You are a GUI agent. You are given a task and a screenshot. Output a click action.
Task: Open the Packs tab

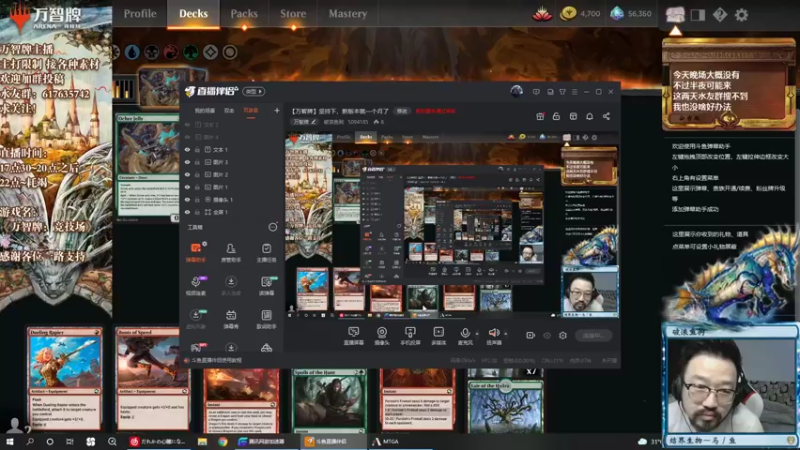pyautogui.click(x=244, y=14)
